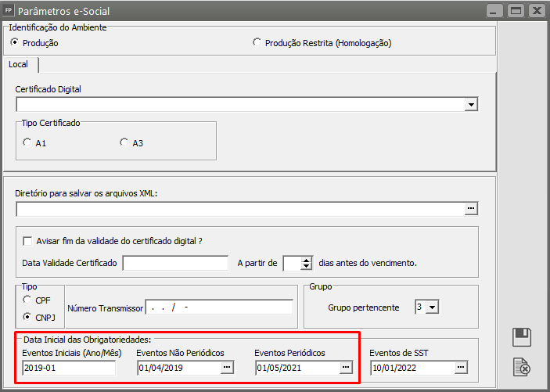The width and height of the screenshot is (550, 392).
Task: Click Eventos de SST date 10/01/2022
Action: coord(413,368)
